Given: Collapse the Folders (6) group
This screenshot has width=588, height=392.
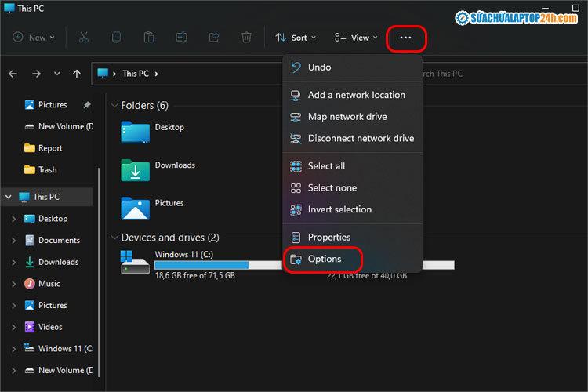Looking at the screenshot, I should coord(114,106).
